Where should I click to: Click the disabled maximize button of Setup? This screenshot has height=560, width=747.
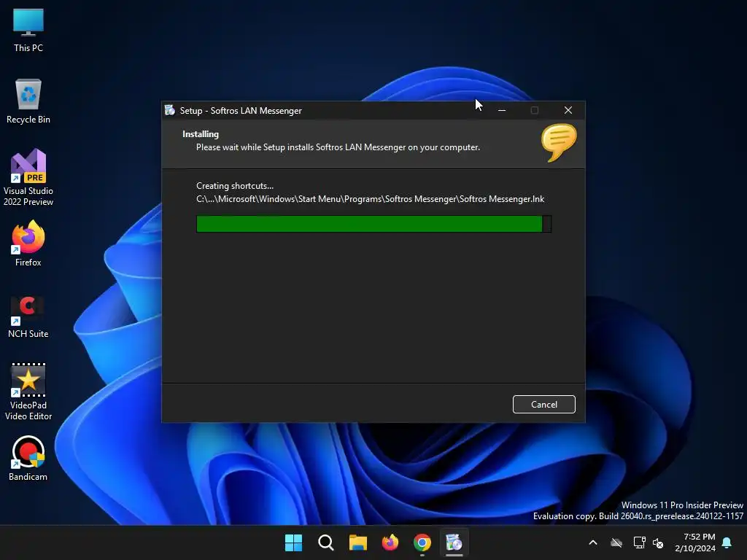pyautogui.click(x=535, y=111)
